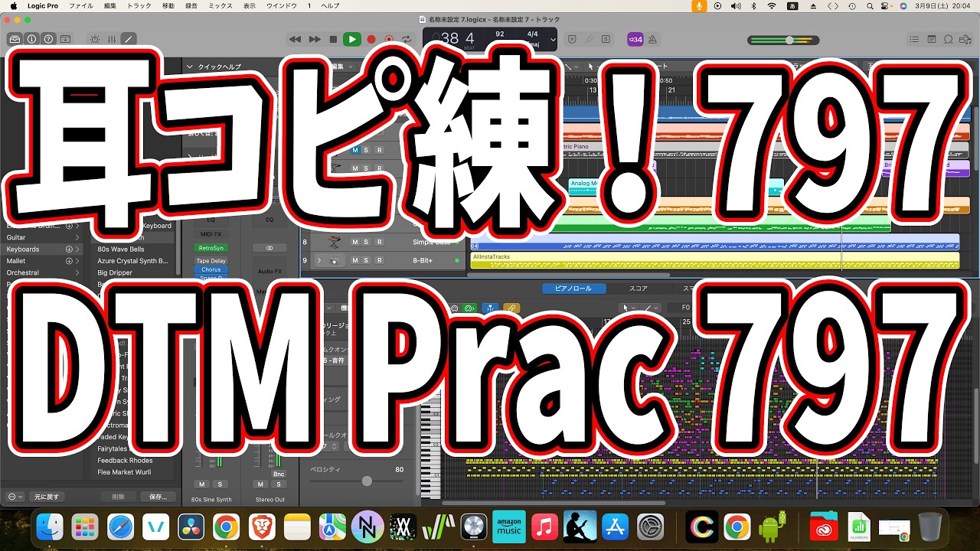980x551 pixels.
Task: Open the トラック menu
Action: (x=139, y=5)
